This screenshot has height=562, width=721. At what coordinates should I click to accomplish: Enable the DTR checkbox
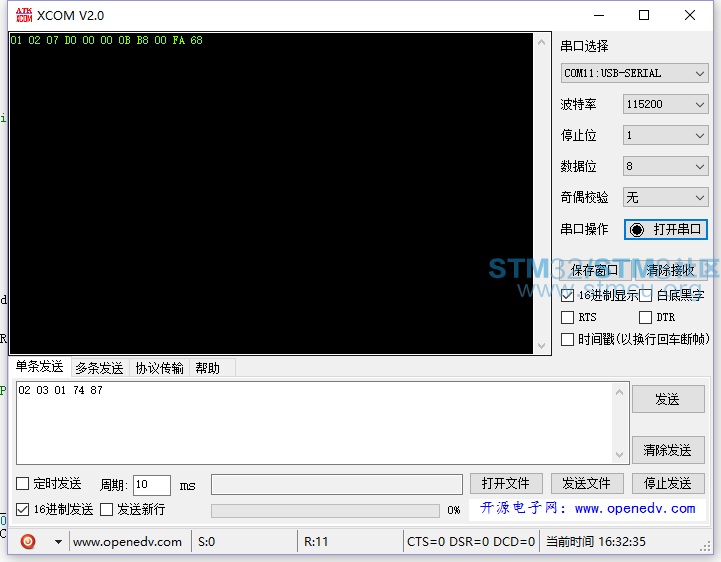pos(646,317)
